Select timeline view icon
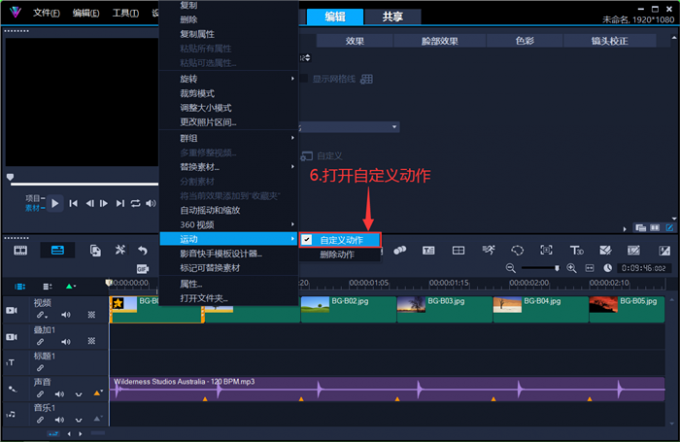Screen dimensions: 680x442 coord(57,250)
